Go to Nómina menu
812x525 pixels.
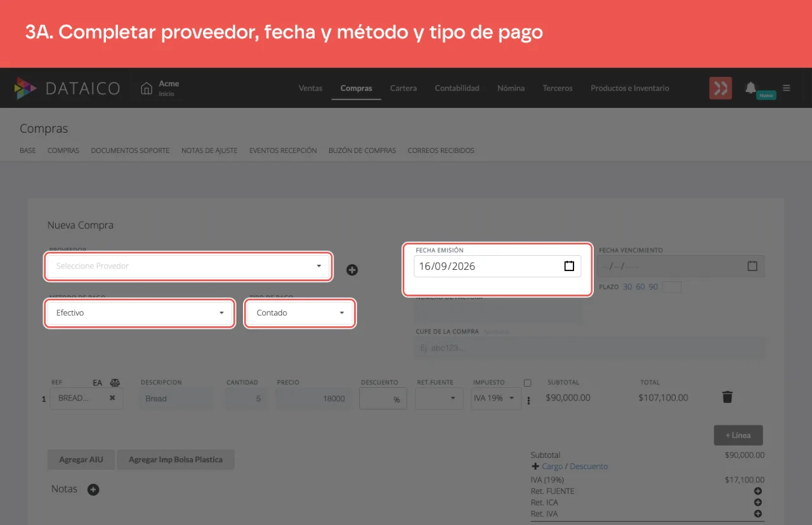click(x=511, y=88)
